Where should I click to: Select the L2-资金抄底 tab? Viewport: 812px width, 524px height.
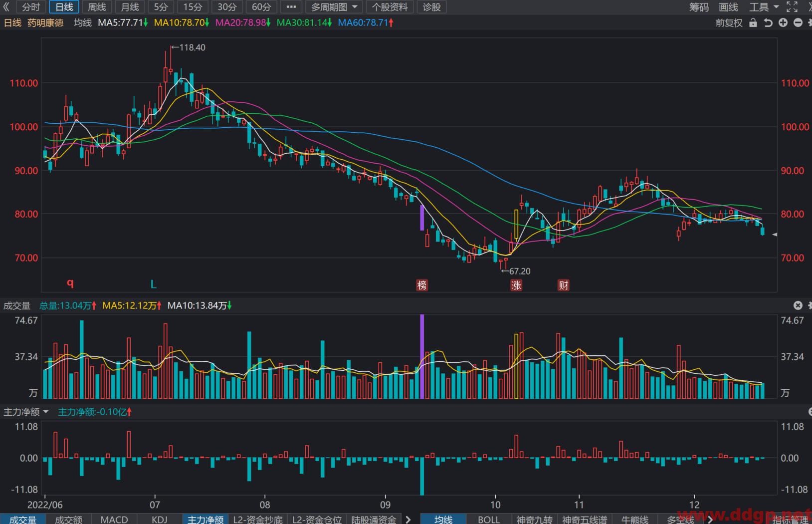(x=258, y=519)
